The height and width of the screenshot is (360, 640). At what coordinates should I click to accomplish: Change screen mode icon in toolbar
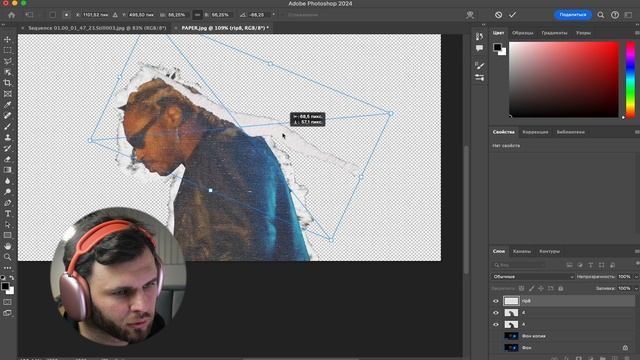(x=7, y=313)
